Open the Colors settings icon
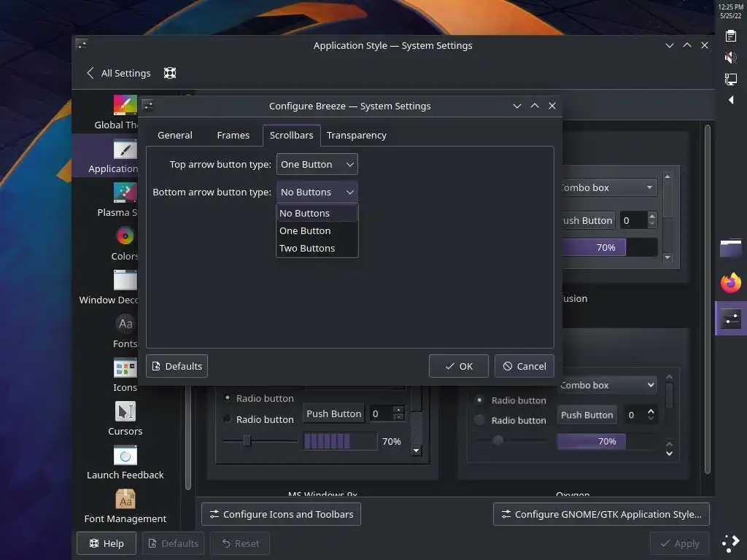 click(x=125, y=236)
